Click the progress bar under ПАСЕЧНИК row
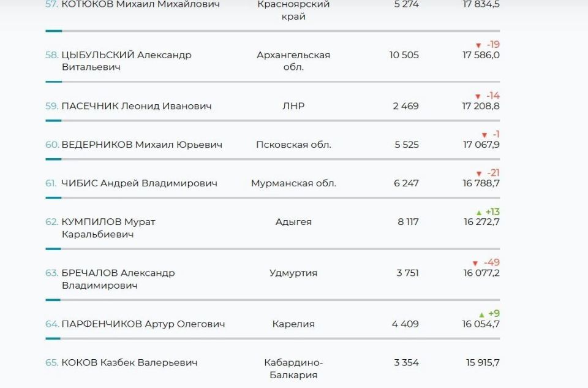Viewport: 588px width, 388px height. tap(273, 120)
